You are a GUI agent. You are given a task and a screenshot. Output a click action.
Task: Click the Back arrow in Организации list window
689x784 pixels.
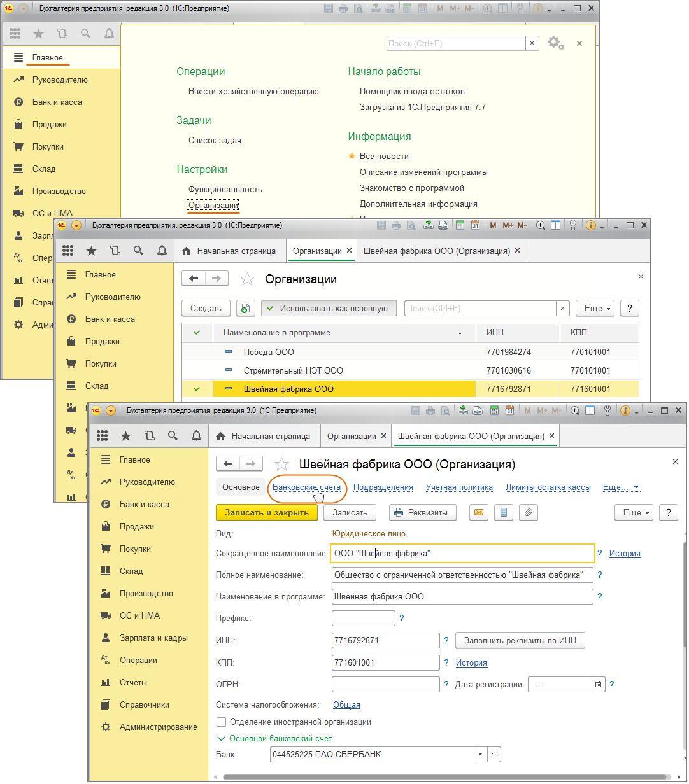(x=194, y=279)
